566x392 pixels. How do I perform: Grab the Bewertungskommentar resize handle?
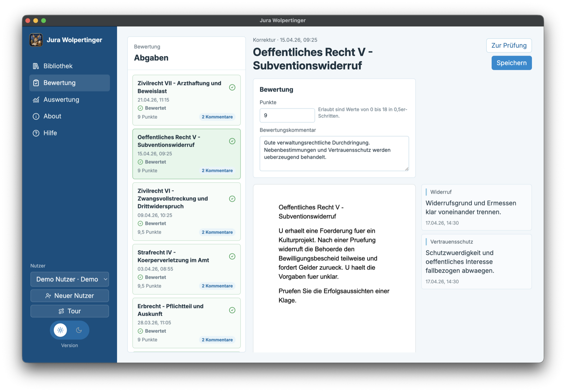pyautogui.click(x=407, y=169)
